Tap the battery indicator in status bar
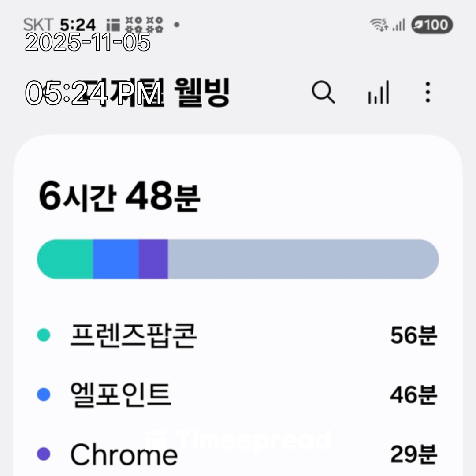 (431, 25)
